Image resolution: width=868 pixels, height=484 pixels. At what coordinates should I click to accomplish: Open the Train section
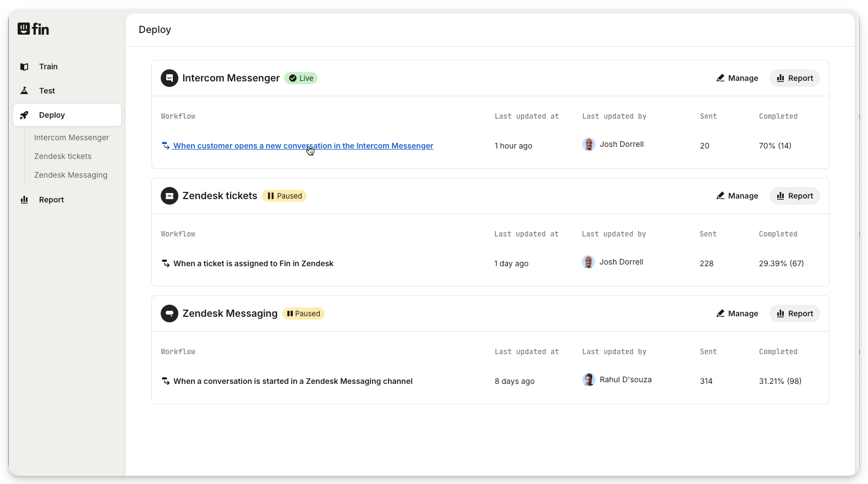48,67
